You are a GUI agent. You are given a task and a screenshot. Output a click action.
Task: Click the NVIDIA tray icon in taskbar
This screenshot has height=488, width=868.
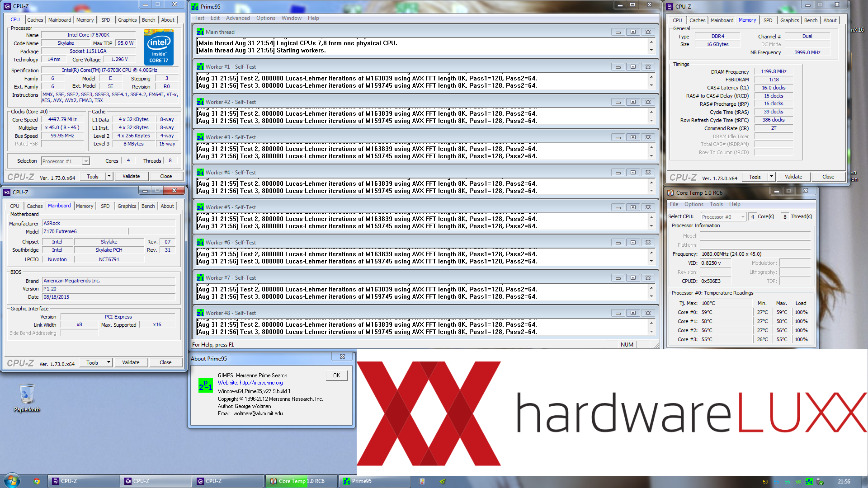pyautogui.click(x=443, y=482)
